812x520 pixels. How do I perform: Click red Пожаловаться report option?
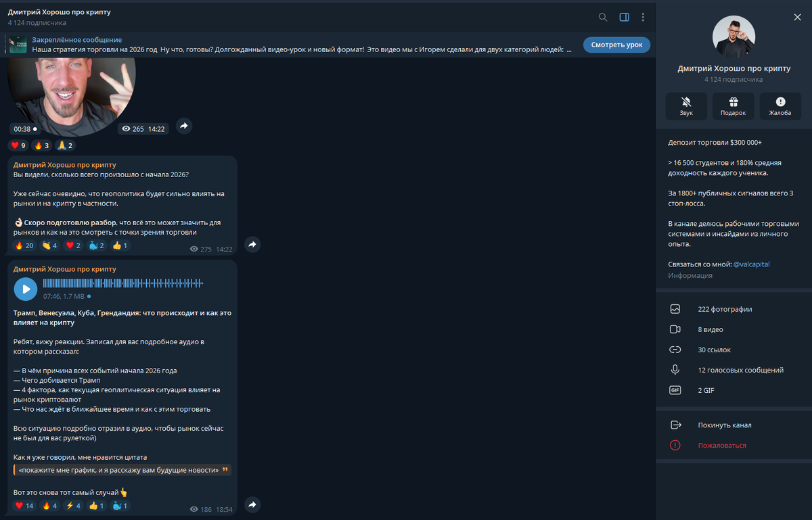(722, 446)
